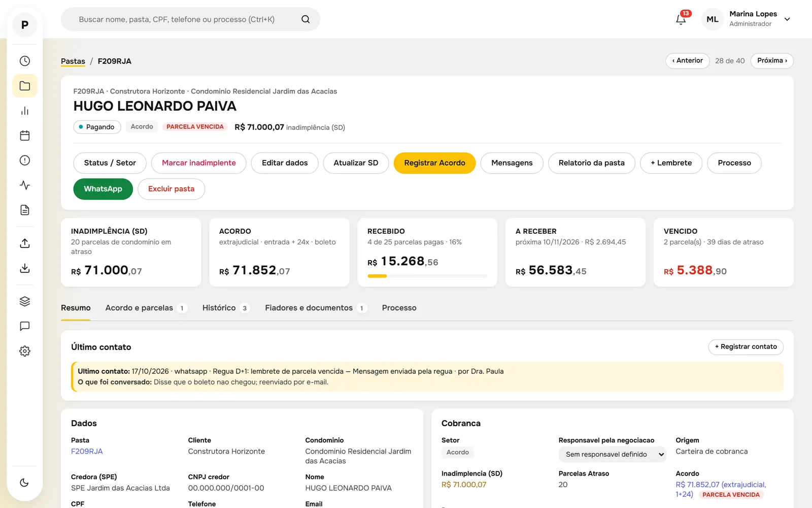Open notifications bell with 13 badge
This screenshot has height=508, width=812.
click(681, 19)
